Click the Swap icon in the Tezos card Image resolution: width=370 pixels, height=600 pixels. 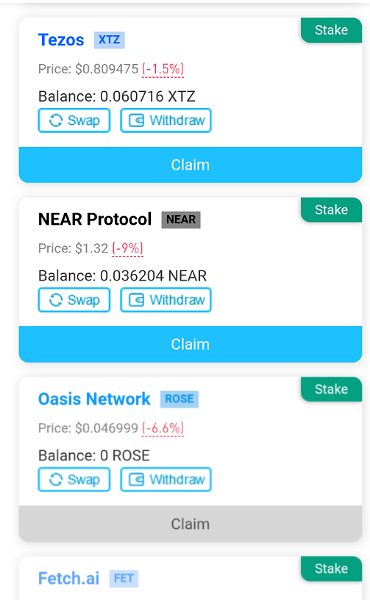pyautogui.click(x=56, y=121)
